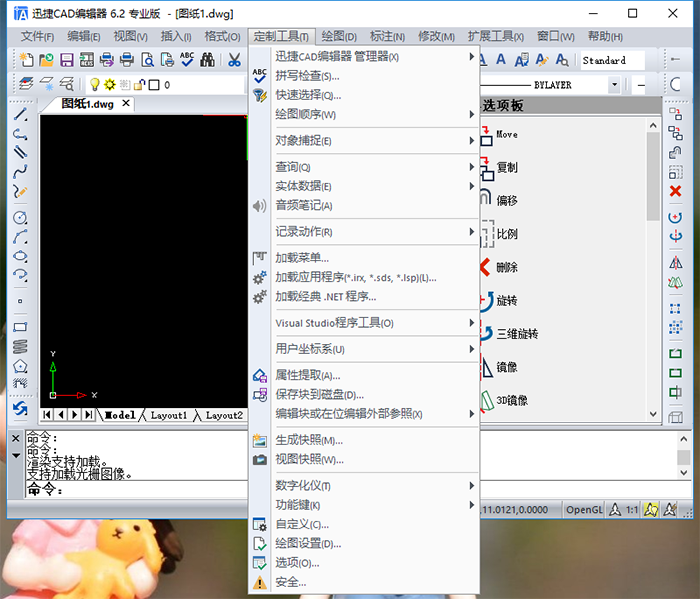Select the Line draw tool
The height and width of the screenshot is (599, 700).
pos(20,115)
